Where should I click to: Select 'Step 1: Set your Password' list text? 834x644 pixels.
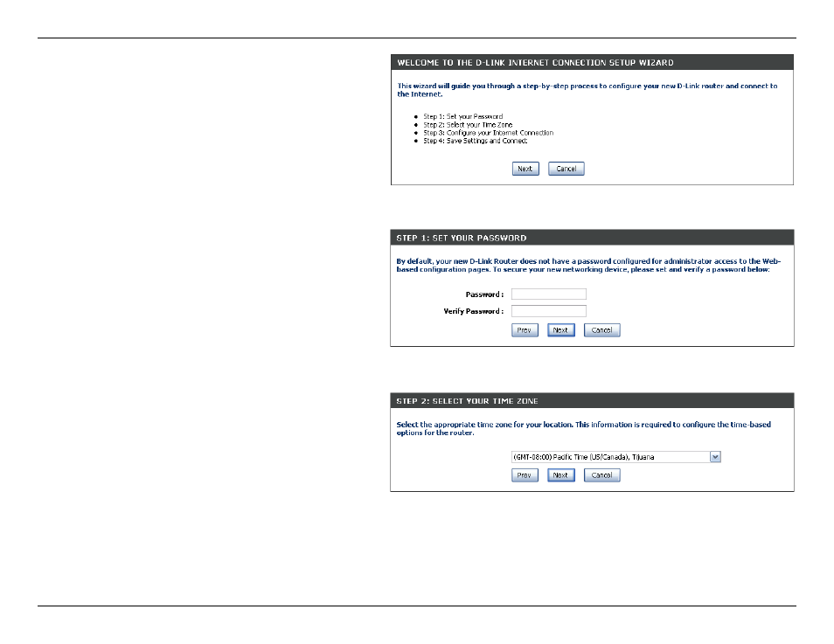tap(462, 116)
